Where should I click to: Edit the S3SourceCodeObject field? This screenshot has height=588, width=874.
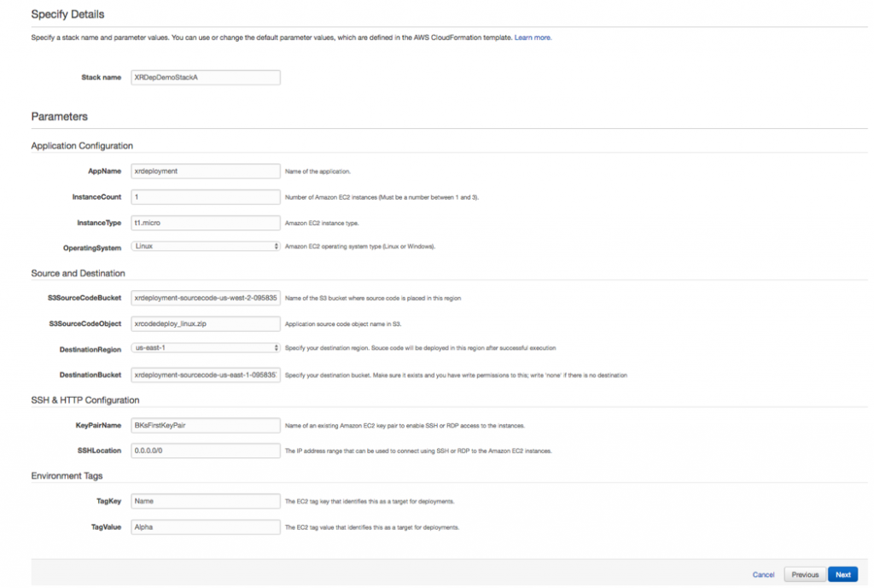(206, 323)
